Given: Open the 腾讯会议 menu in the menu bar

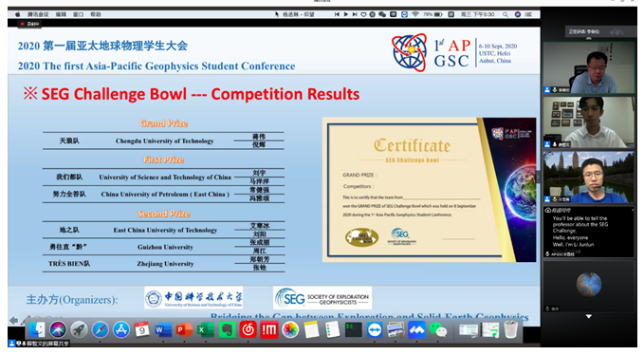Looking at the screenshot, I should coord(38,14).
